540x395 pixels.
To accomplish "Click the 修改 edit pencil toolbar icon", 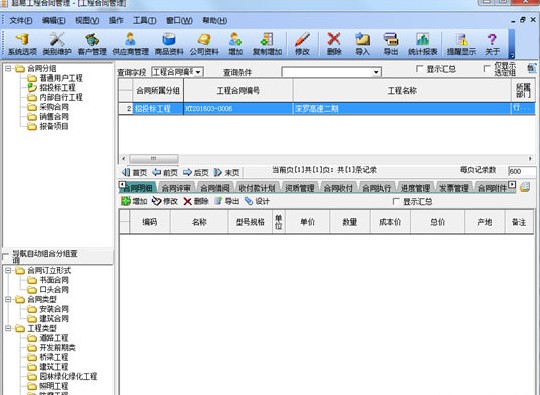I will click(302, 44).
